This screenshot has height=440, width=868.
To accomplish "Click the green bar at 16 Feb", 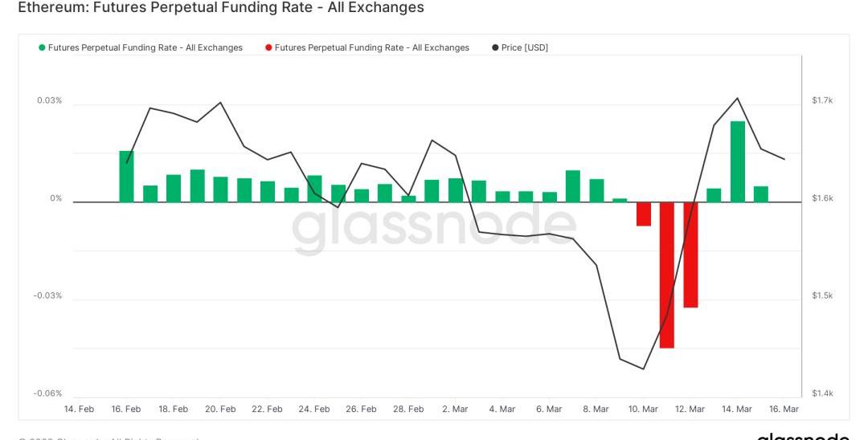I will pyautogui.click(x=126, y=177).
